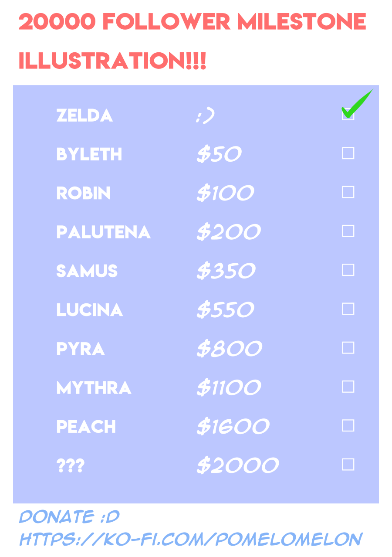Click the green checkmark icon
Screen dimensions: 392x557
tap(358, 105)
